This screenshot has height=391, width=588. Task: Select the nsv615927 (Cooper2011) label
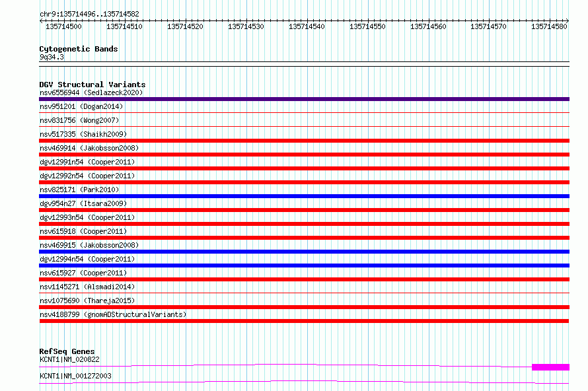click(83, 273)
